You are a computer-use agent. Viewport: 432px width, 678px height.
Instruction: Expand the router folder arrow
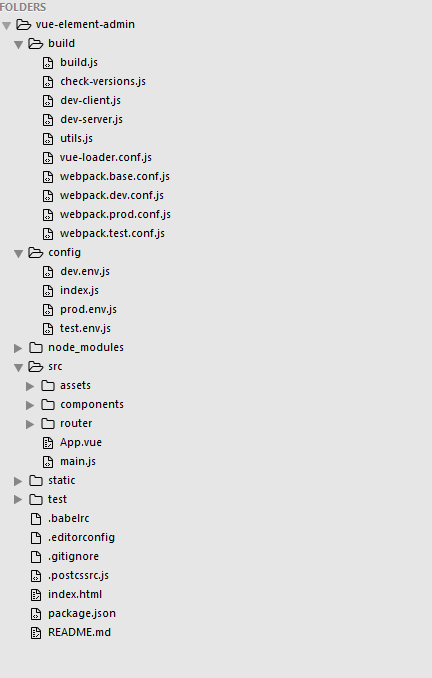pos(30,424)
